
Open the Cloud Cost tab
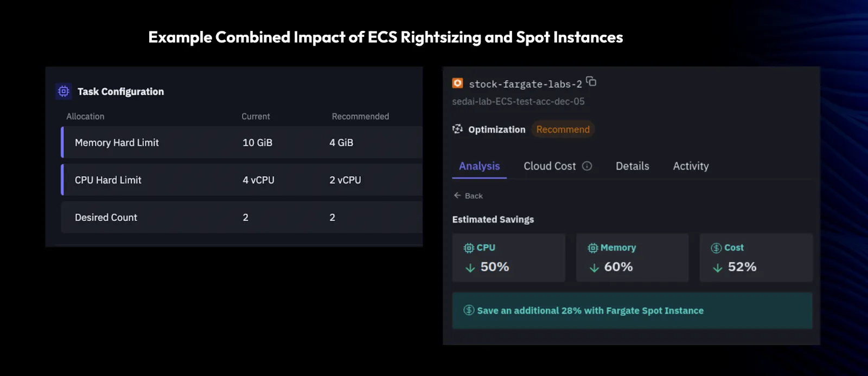[x=550, y=166]
